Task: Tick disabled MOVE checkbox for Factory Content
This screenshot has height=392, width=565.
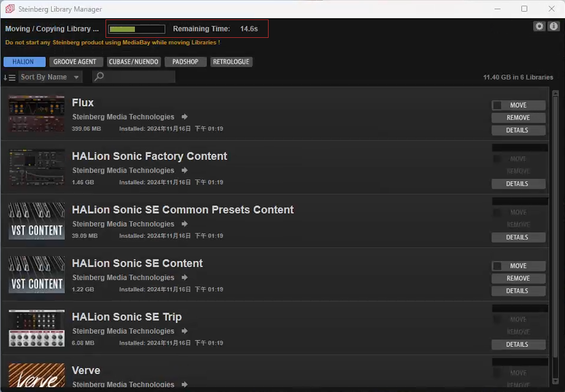Action: pyautogui.click(x=497, y=159)
